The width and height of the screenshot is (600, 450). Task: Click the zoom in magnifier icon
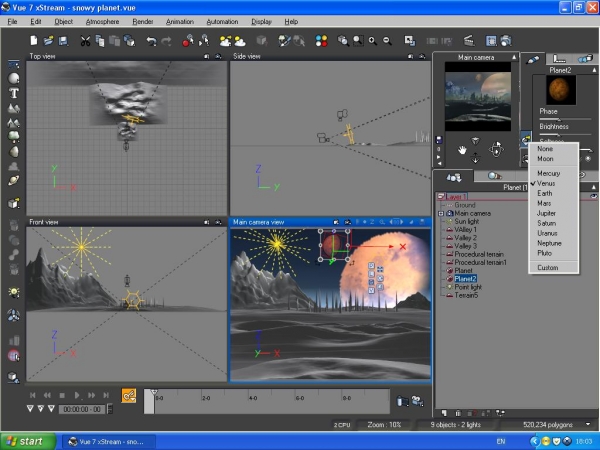[x=372, y=41]
